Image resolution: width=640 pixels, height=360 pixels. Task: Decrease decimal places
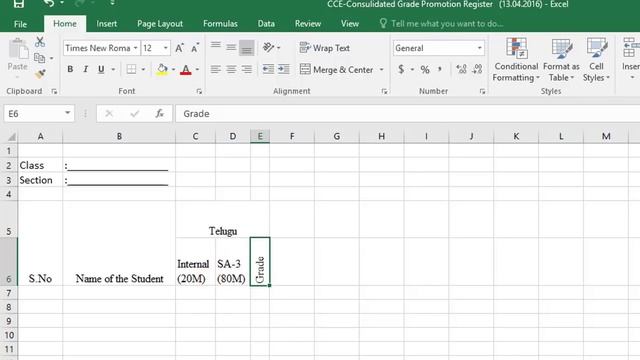pos(477,69)
